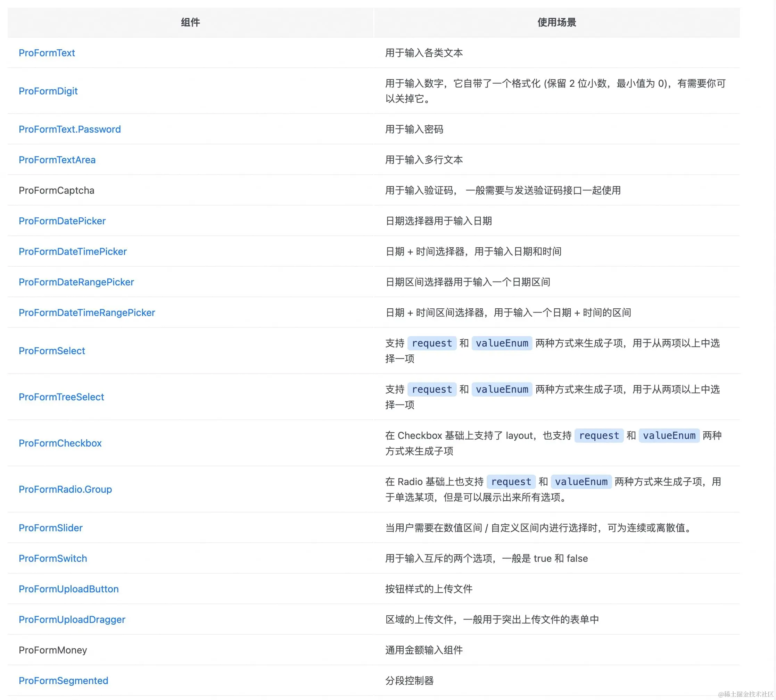
Task: Select the request code tag beside ProFormSelect
Action: [432, 343]
